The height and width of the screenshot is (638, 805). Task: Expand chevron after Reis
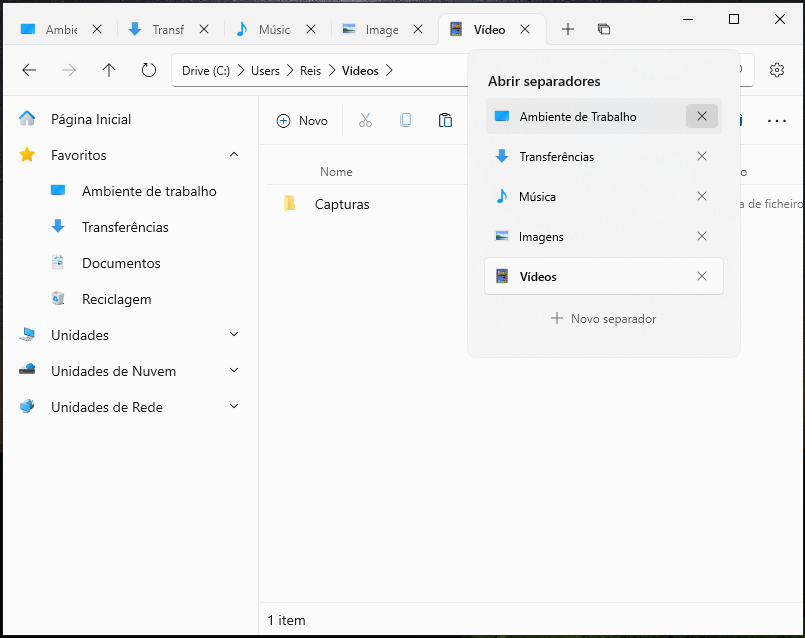pos(332,70)
